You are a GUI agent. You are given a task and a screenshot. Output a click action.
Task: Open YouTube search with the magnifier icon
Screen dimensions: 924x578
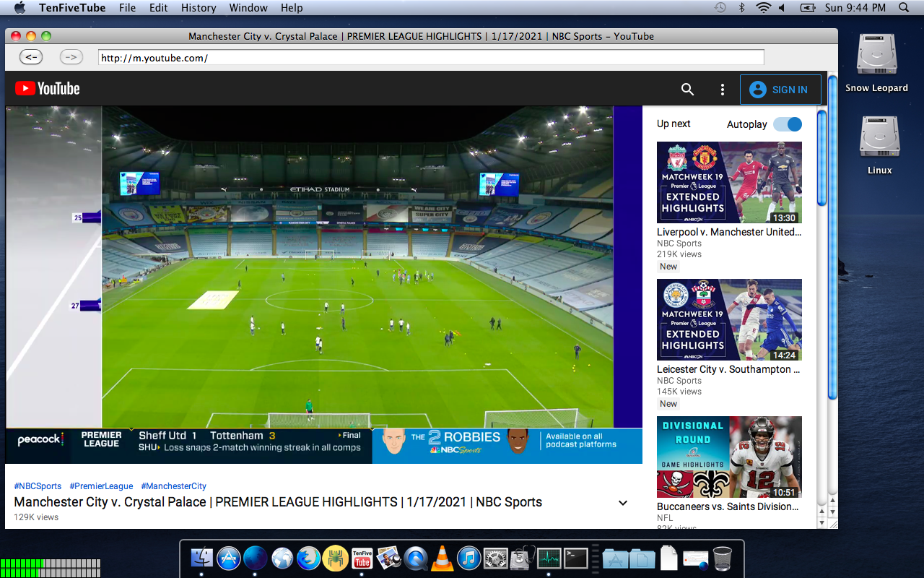tap(687, 90)
